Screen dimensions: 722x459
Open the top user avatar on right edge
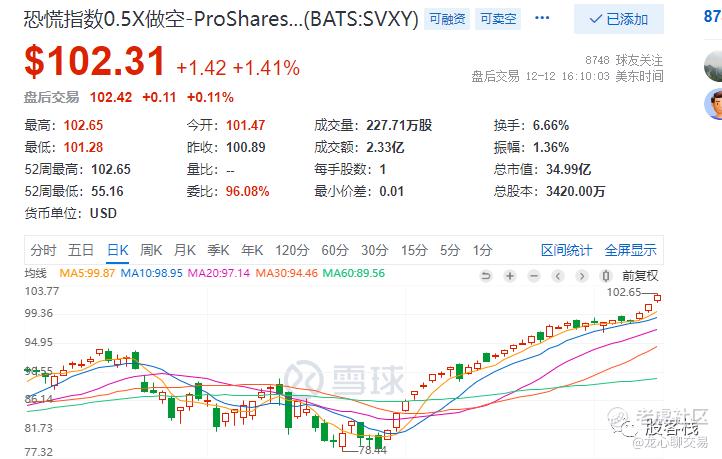713,66
